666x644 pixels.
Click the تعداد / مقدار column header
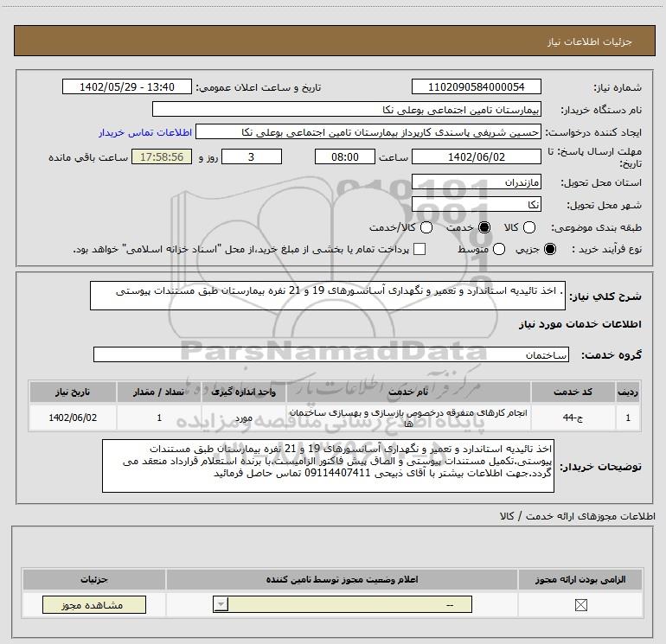pyautogui.click(x=159, y=392)
